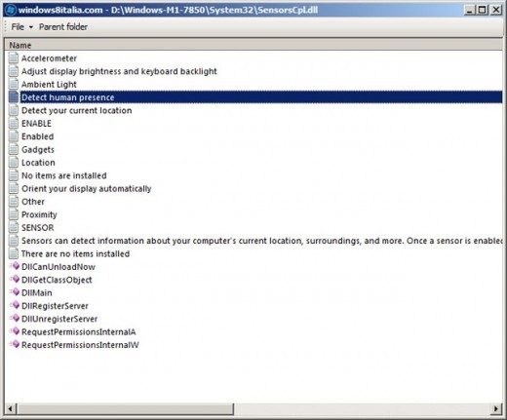The image size is (507, 420).
Task: Click the DllCanUnloadNow export function icon
Action: pos(15,266)
